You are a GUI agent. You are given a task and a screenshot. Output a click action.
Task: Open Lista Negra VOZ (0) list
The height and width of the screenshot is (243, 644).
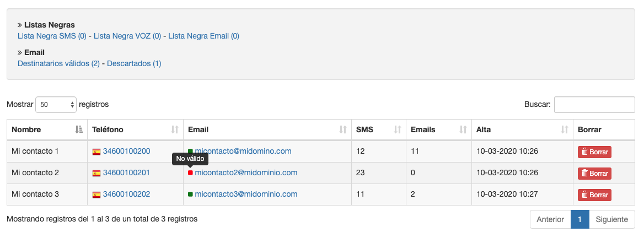click(x=127, y=36)
